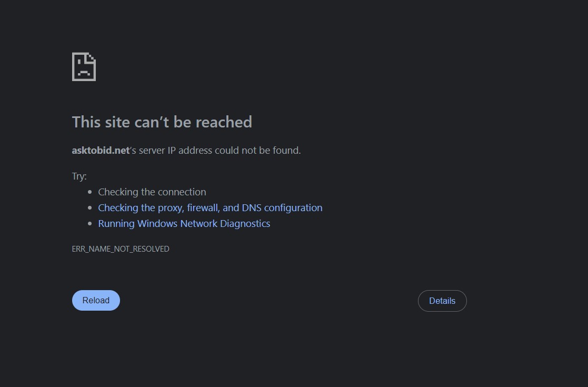Screen dimensions: 588x387
Task: Click the broken document glyph above the heading
Action: tap(84, 66)
